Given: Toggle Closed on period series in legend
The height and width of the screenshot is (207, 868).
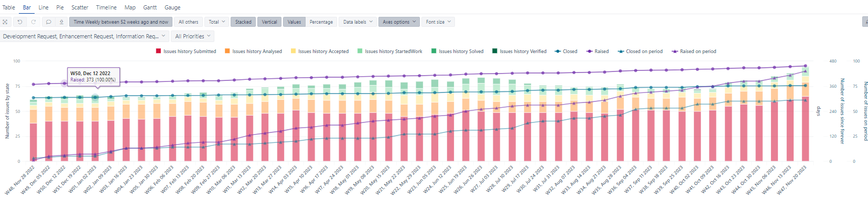Looking at the screenshot, I should [x=640, y=51].
